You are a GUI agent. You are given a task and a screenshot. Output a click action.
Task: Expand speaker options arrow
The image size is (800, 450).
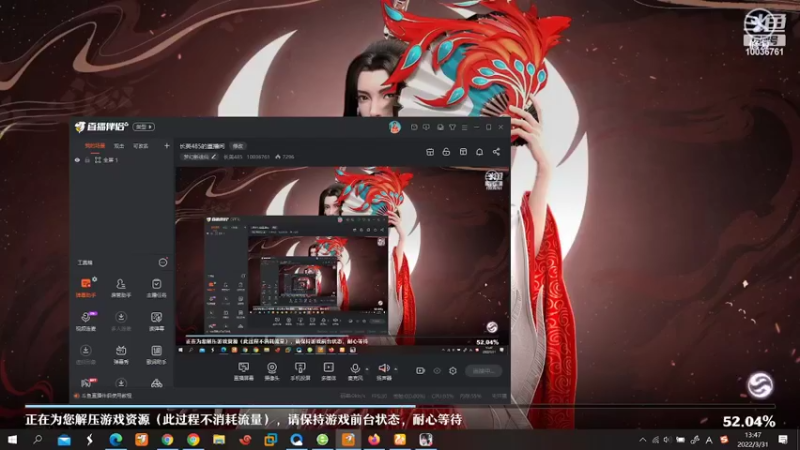pyautogui.click(x=395, y=368)
